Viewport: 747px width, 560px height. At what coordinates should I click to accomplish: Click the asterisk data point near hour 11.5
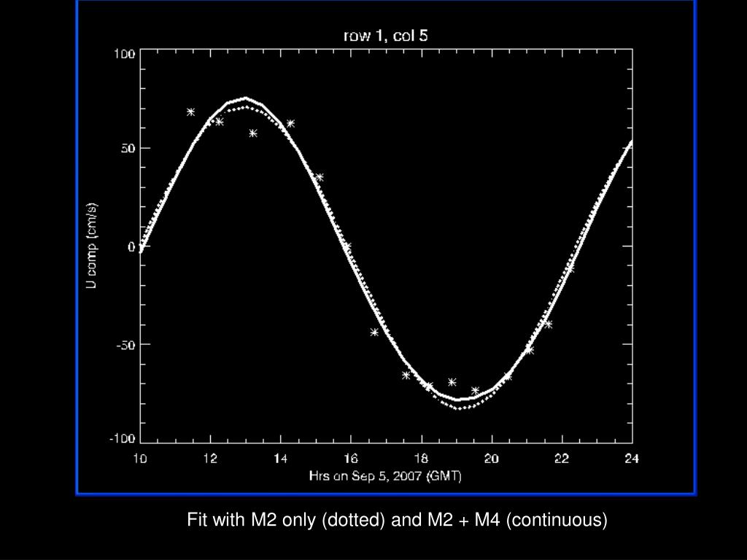click(x=190, y=112)
